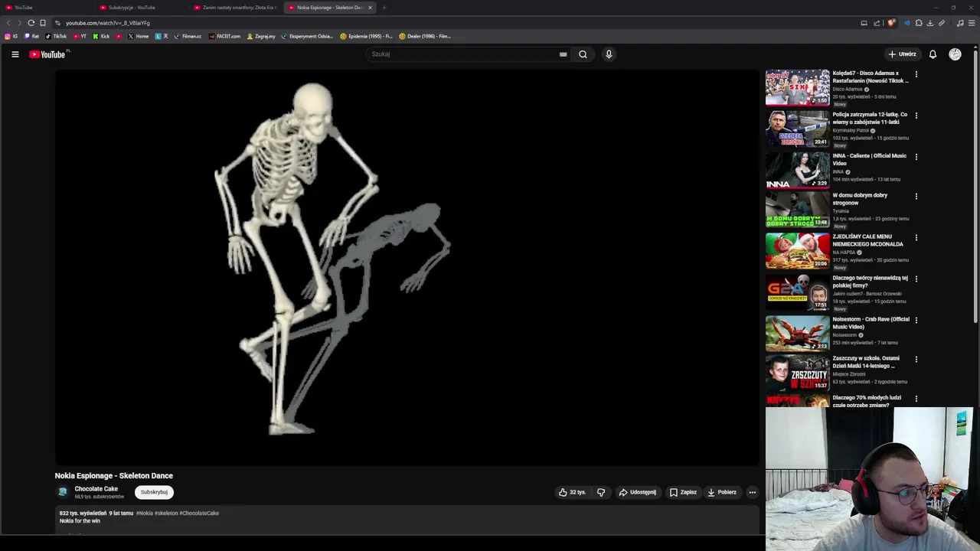Open ZJEDLIŚMY CAŁE MENU thumbnail
This screenshot has width=980, height=551.
pyautogui.click(x=797, y=251)
